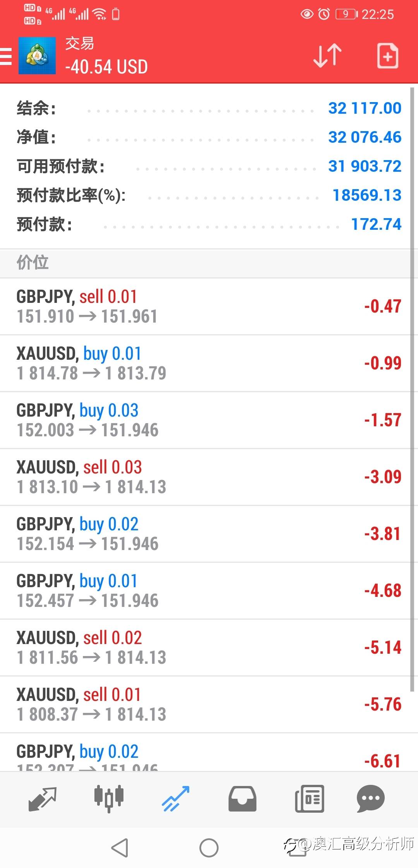Click the vertical scrollbar on the right
The image size is (418, 868).
(x=412, y=387)
